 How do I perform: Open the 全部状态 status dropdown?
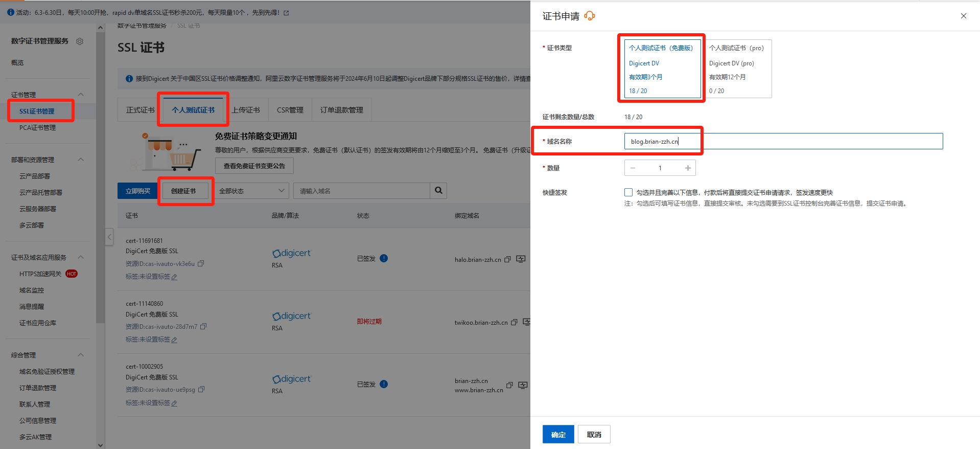coord(251,191)
